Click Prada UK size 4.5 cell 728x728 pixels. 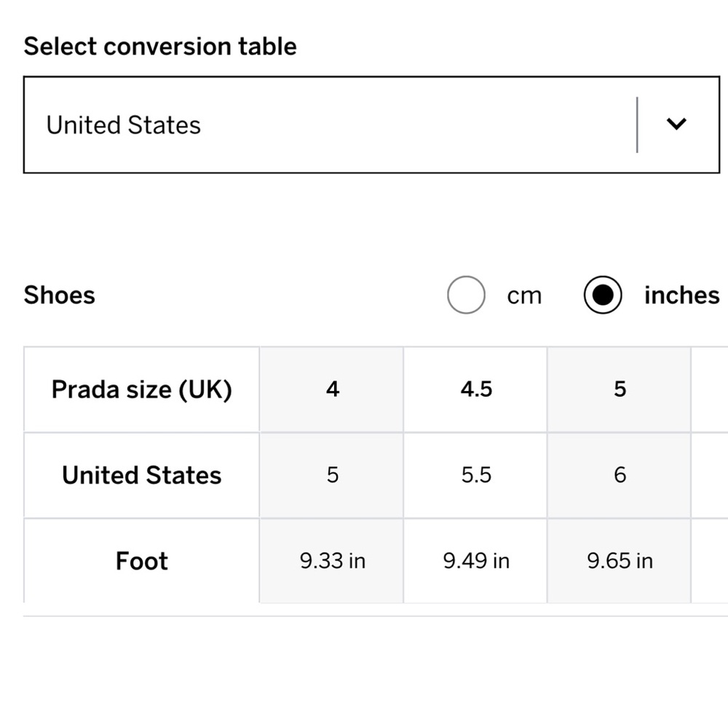pyautogui.click(x=475, y=389)
